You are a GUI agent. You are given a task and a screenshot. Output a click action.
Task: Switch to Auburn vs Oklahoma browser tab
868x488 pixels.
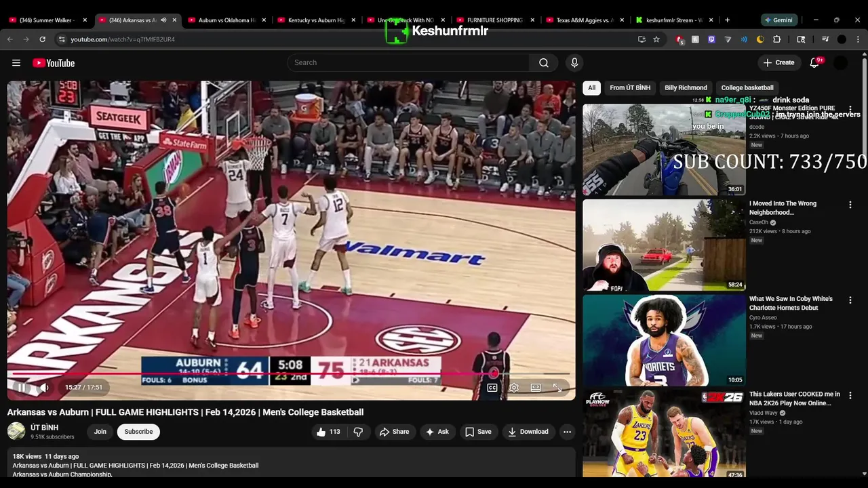tap(226, 20)
